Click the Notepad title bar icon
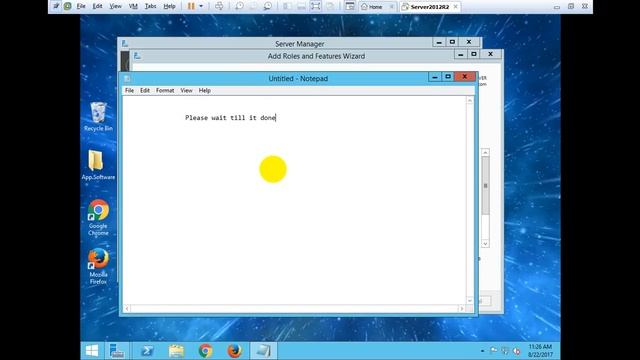 point(127,78)
